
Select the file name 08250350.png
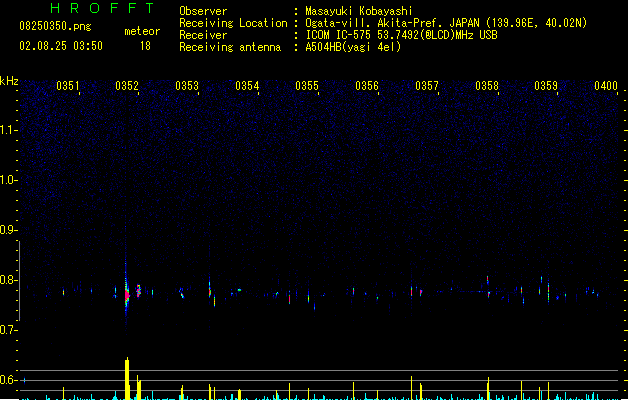click(x=55, y=26)
